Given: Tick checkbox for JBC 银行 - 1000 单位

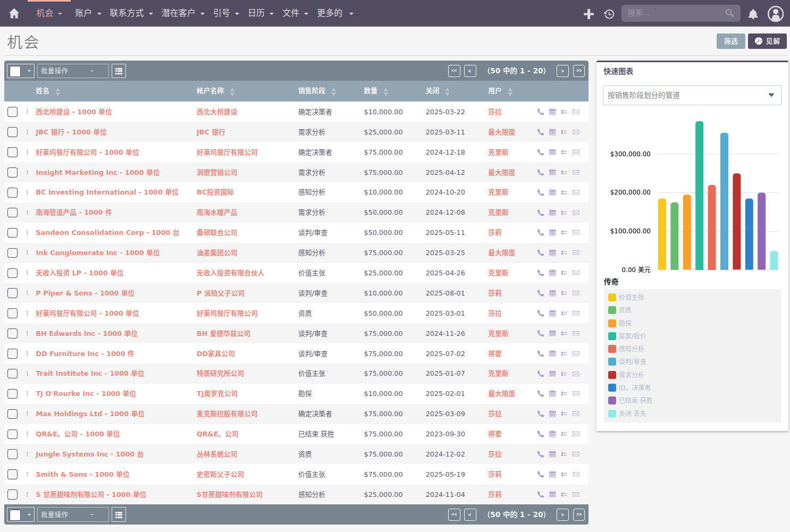Looking at the screenshot, I should click(13, 132).
